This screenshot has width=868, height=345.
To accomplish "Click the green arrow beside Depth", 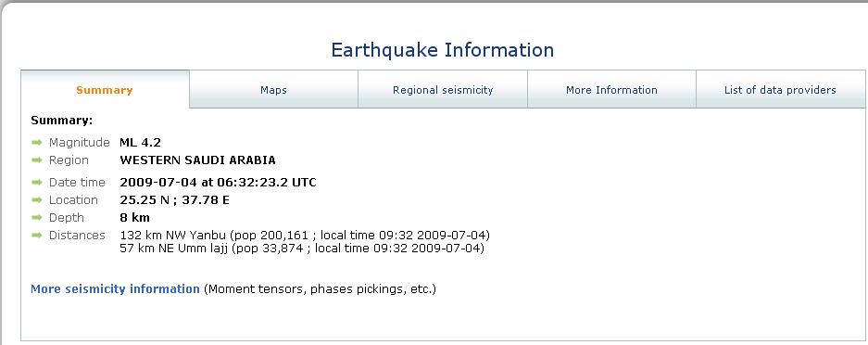I will coord(37,218).
